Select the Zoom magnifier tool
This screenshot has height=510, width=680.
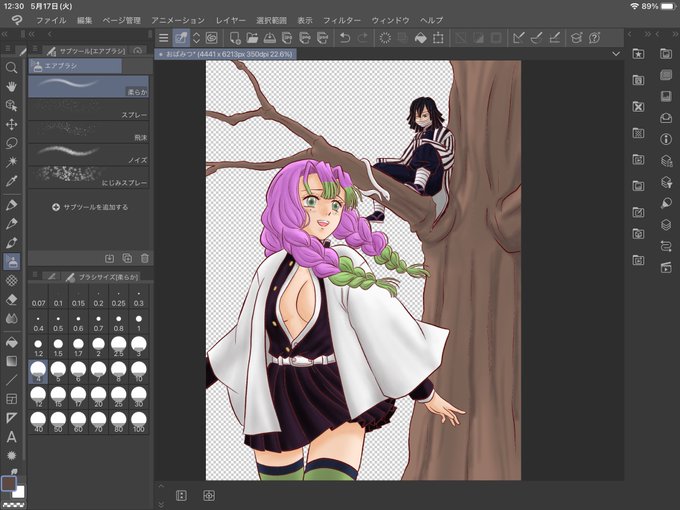pos(12,67)
